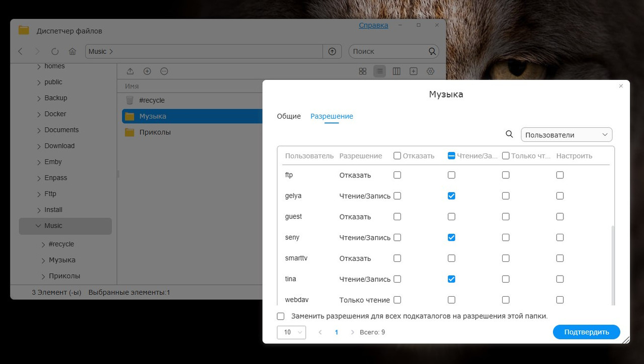
Task: Expand the homes folder in tree
Action: [x=39, y=67]
